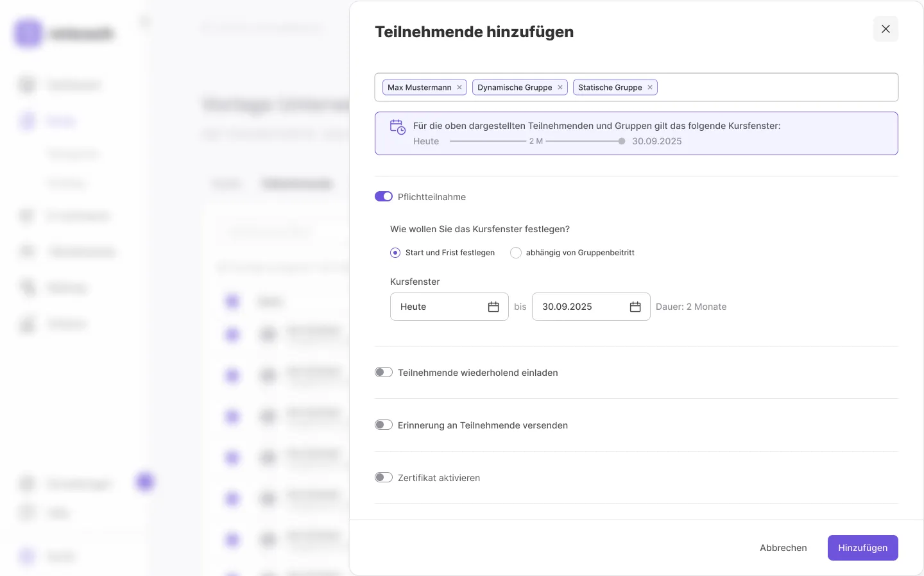This screenshot has width=924, height=576.
Task: Turn on Zertifikat aktivieren switch
Action: coord(384,477)
